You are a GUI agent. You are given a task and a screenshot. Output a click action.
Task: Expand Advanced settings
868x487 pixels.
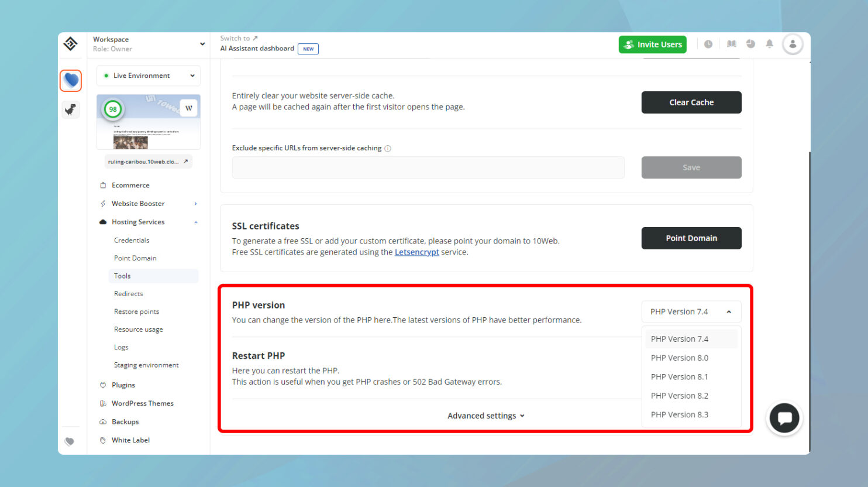click(485, 416)
